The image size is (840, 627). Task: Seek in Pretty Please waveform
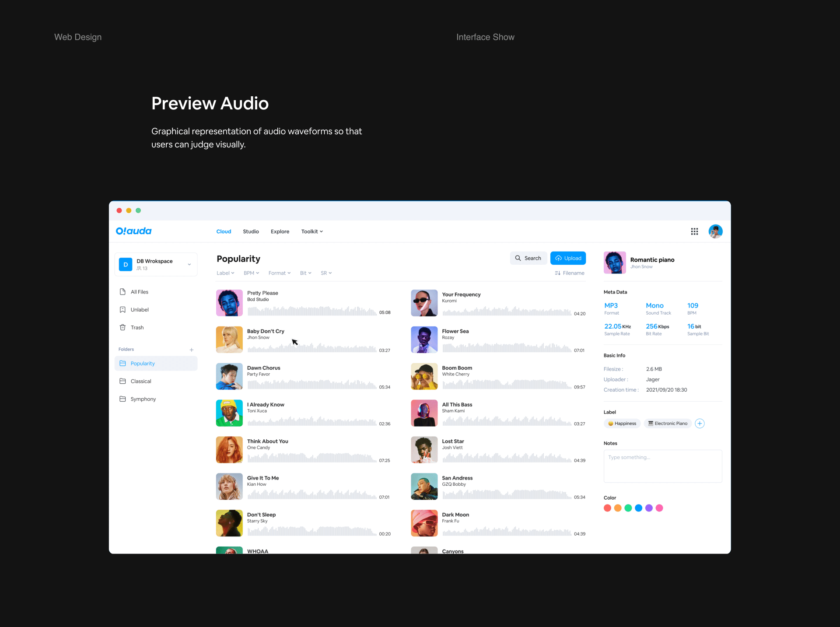pos(312,311)
